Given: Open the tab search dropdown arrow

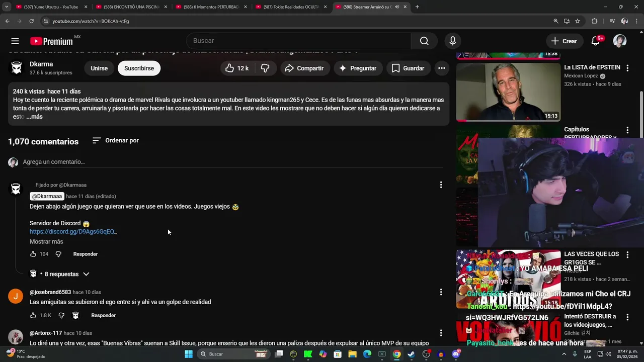Looking at the screenshot, I should (7, 7).
